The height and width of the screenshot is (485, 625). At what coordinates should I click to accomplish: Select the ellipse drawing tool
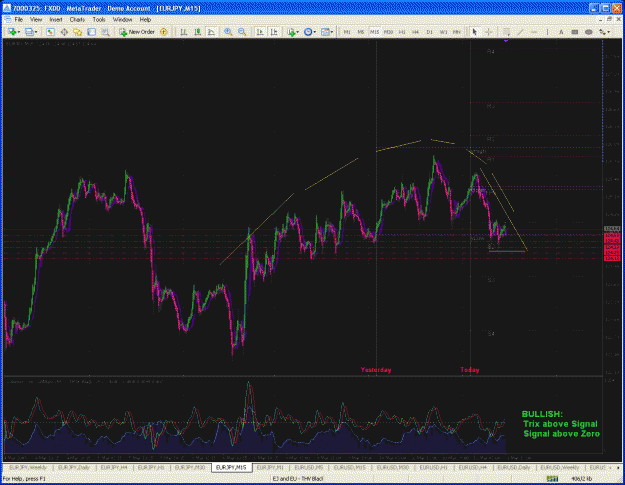[588, 32]
